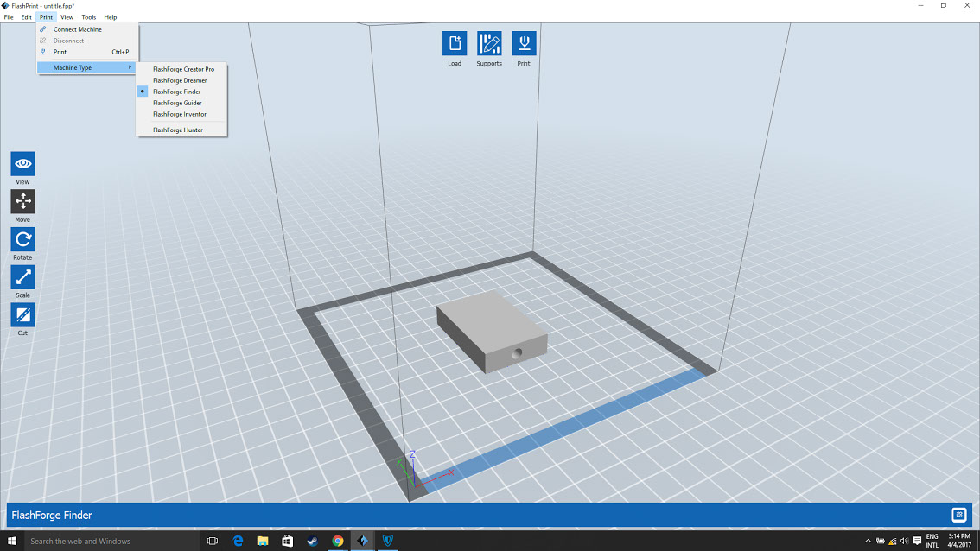Open Google Chrome from taskbar

(x=338, y=541)
